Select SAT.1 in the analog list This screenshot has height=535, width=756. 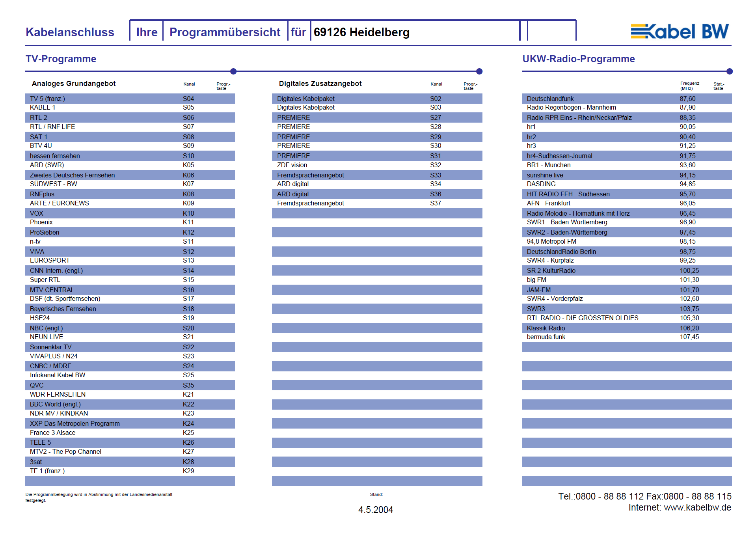click(130, 137)
